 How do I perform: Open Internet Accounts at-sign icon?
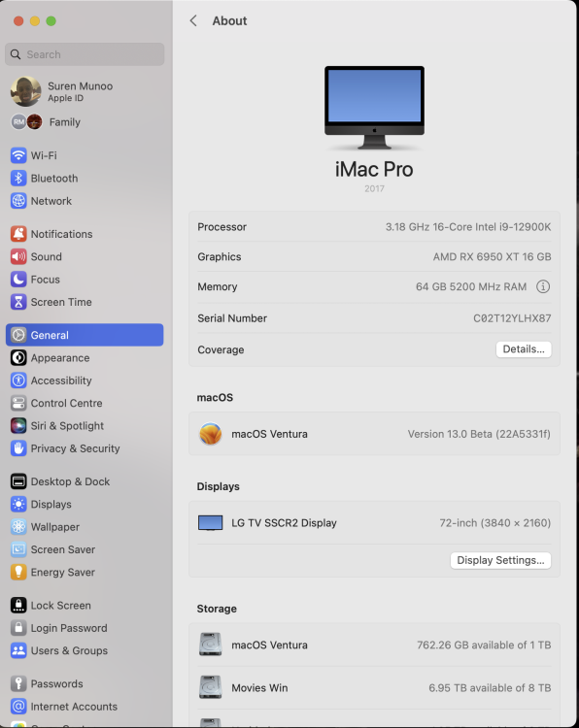tap(18, 707)
